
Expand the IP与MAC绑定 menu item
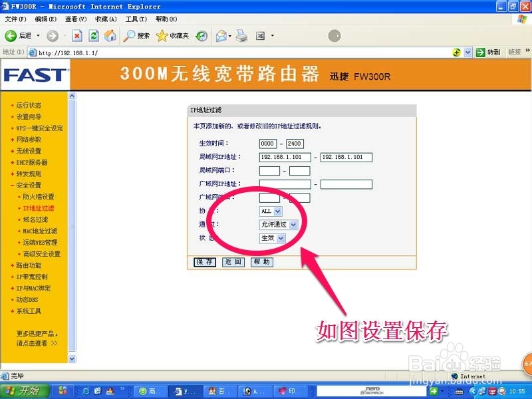[x=33, y=289]
